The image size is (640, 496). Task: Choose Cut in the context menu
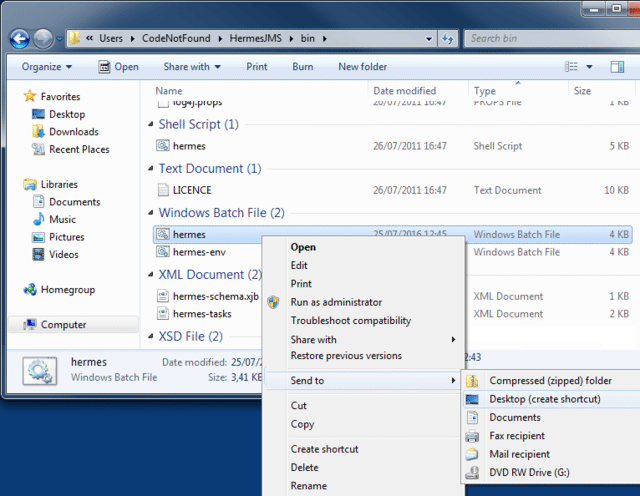coord(298,405)
